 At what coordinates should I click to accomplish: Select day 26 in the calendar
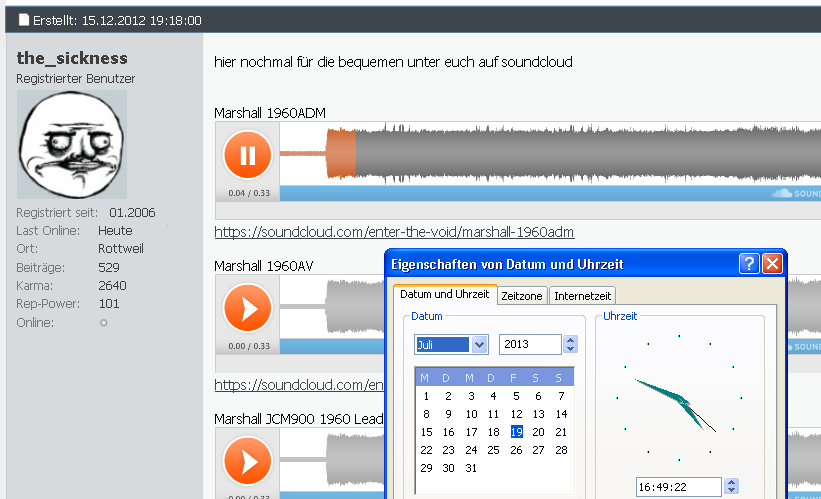(516, 450)
